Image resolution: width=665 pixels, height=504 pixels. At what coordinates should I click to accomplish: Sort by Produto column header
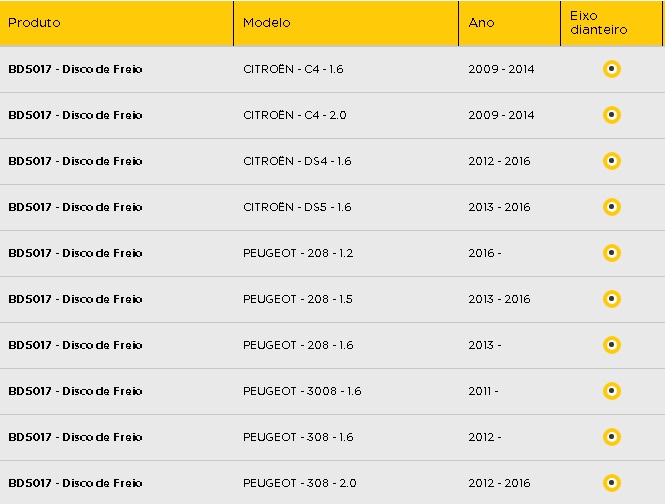[x=34, y=22]
